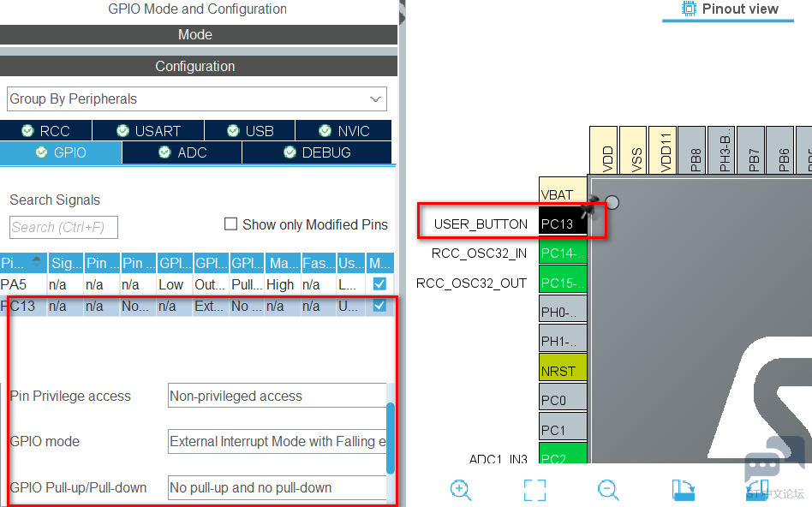812x507 pixels.
Task: Switch to the GPIO tab
Action: tap(61, 152)
